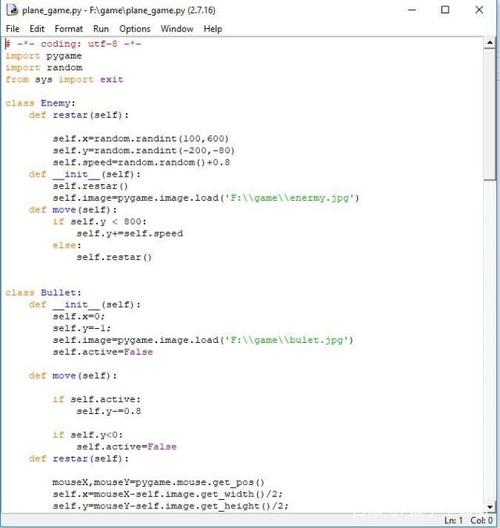Place cursor on 'class Bullet:' line

tap(43, 293)
